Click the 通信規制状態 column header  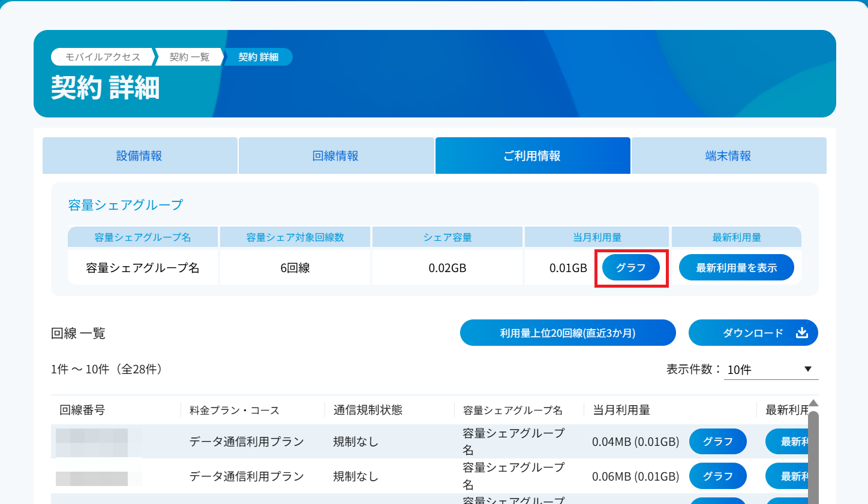pos(368,410)
